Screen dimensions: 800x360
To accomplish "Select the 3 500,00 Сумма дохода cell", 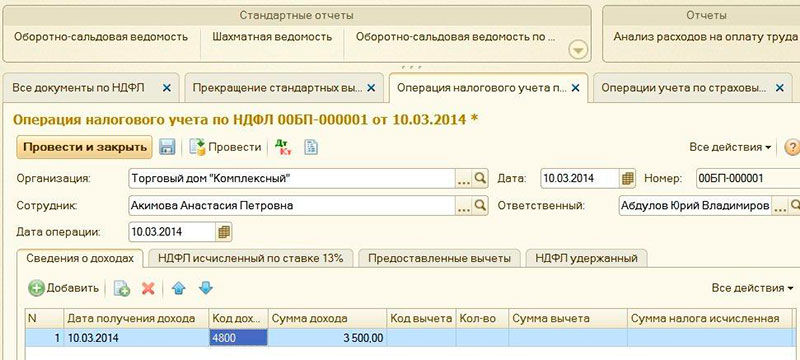I will [327, 338].
